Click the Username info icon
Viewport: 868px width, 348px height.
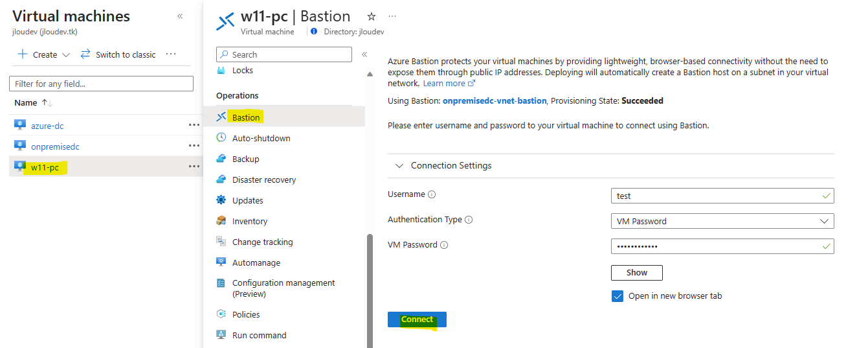432,194
